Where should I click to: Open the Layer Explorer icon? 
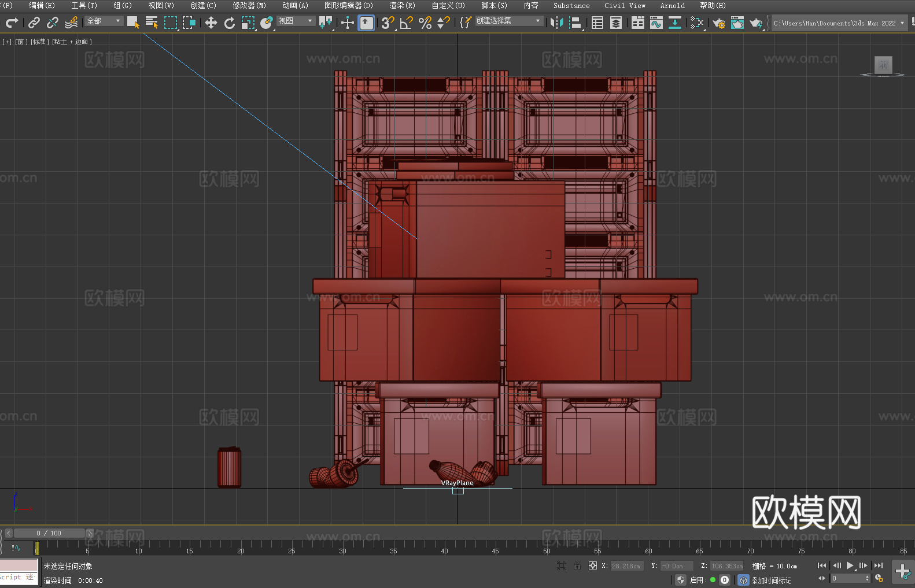click(616, 23)
